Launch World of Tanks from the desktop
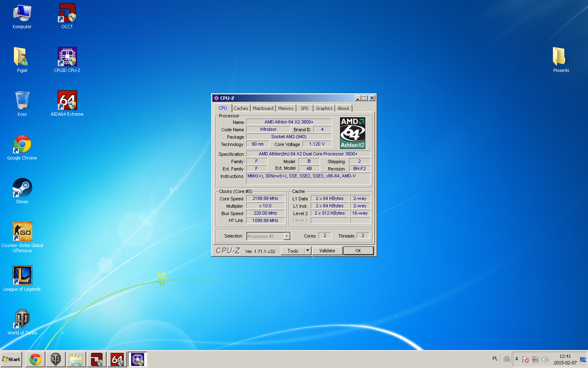Image resolution: width=588 pixels, height=368 pixels. 22,319
